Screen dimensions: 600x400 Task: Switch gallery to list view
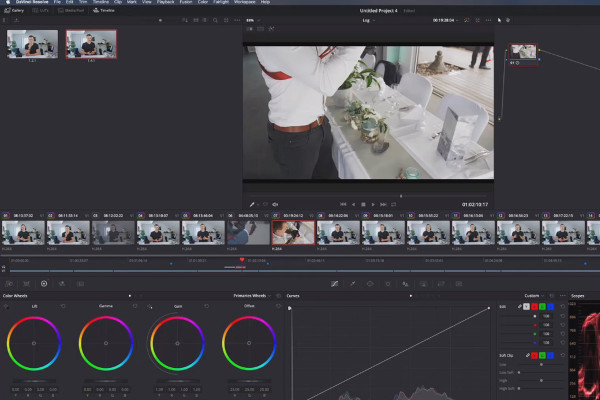click(x=205, y=20)
